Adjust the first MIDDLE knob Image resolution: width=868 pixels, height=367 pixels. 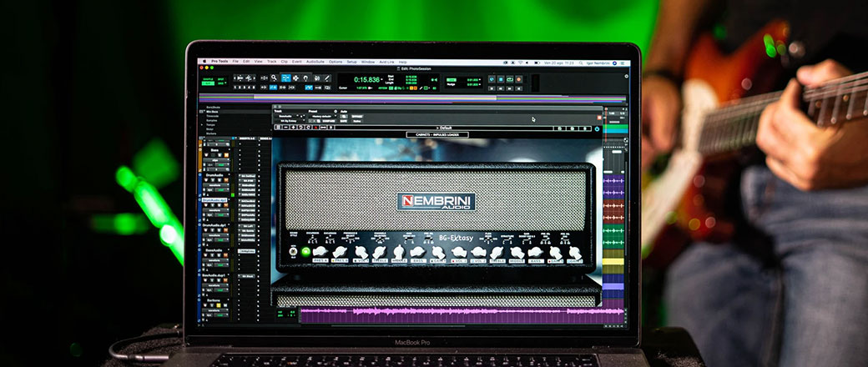pyautogui.click(x=399, y=253)
